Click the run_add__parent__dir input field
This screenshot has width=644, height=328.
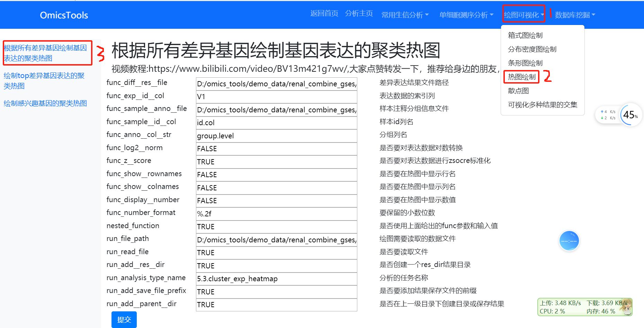[276, 305]
